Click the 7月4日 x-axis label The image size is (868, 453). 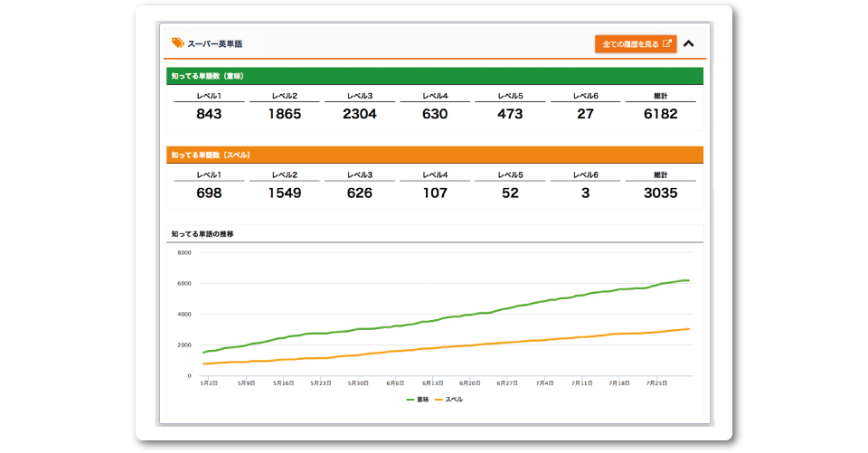[544, 383]
